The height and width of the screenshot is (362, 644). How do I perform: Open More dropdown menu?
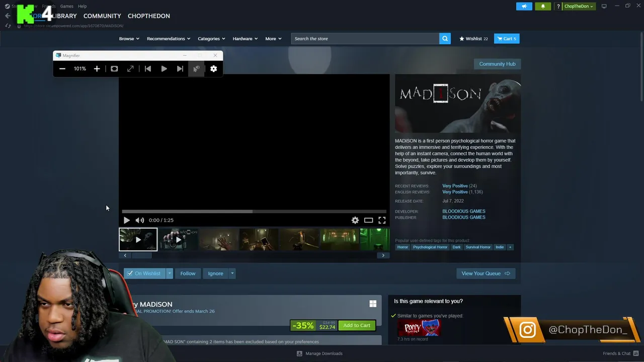coord(273,39)
